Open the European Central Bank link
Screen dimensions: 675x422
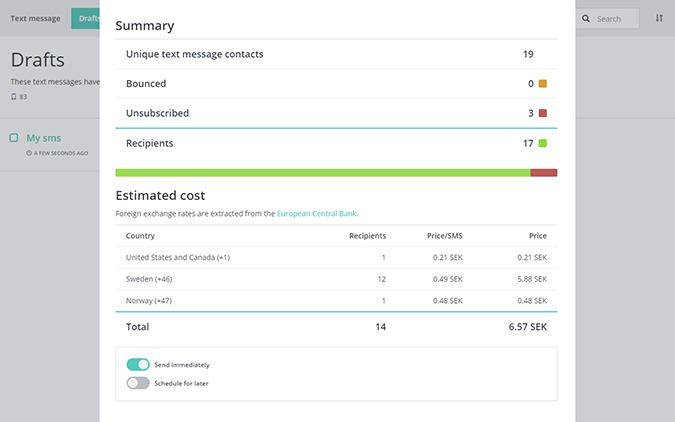(x=317, y=213)
